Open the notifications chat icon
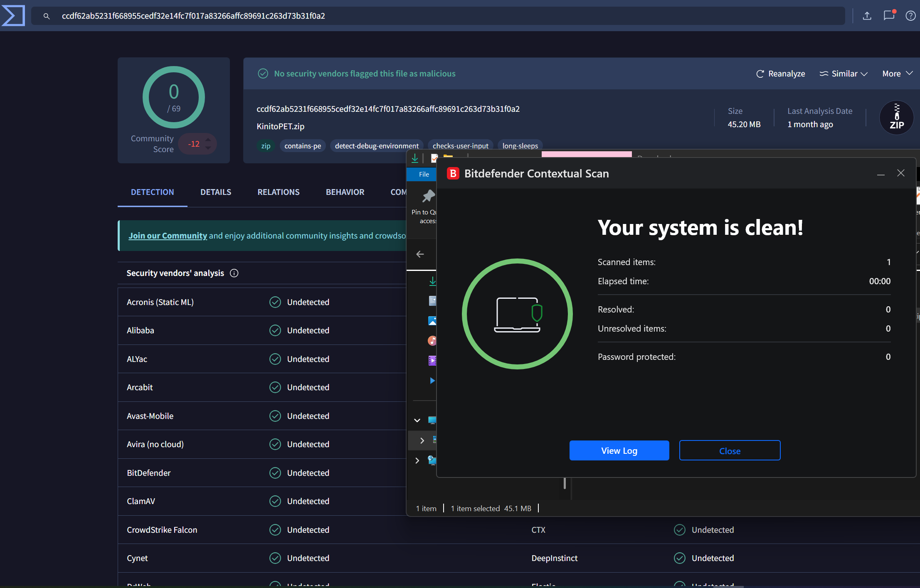This screenshot has width=920, height=588. click(x=889, y=16)
